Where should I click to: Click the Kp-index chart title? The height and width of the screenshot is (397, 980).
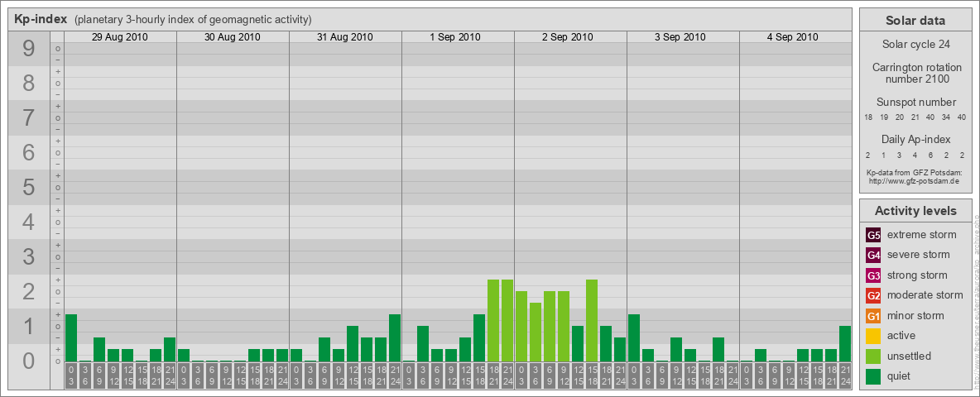click(x=42, y=19)
